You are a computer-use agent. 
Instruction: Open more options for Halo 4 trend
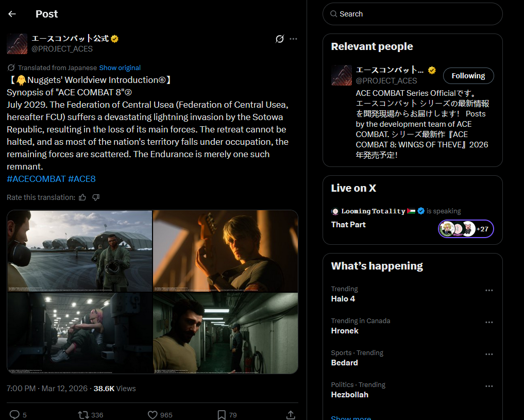(489, 290)
